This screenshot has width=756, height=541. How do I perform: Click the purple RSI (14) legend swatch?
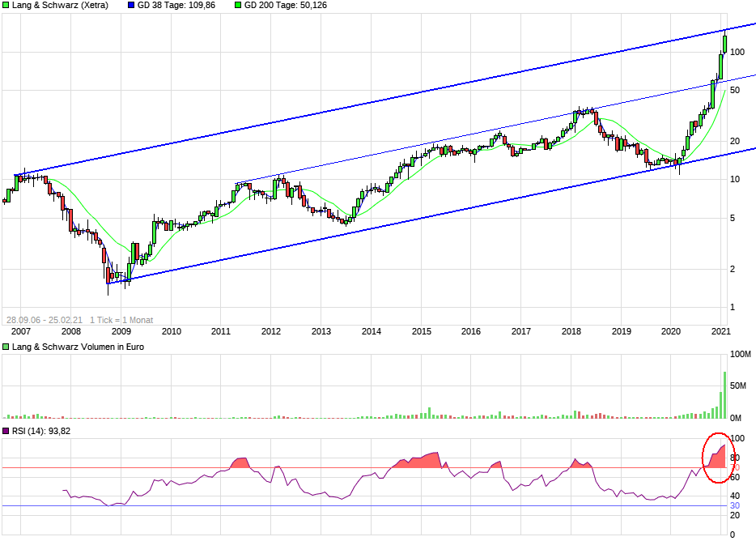click(6, 431)
